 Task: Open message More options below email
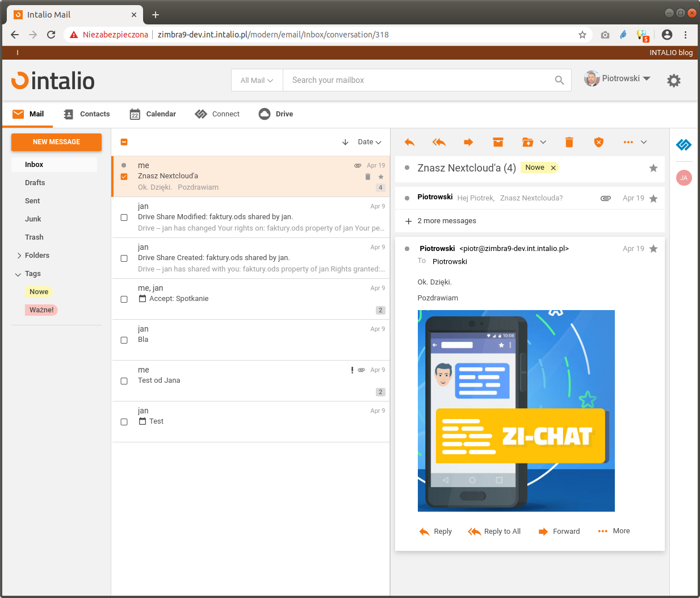click(614, 531)
